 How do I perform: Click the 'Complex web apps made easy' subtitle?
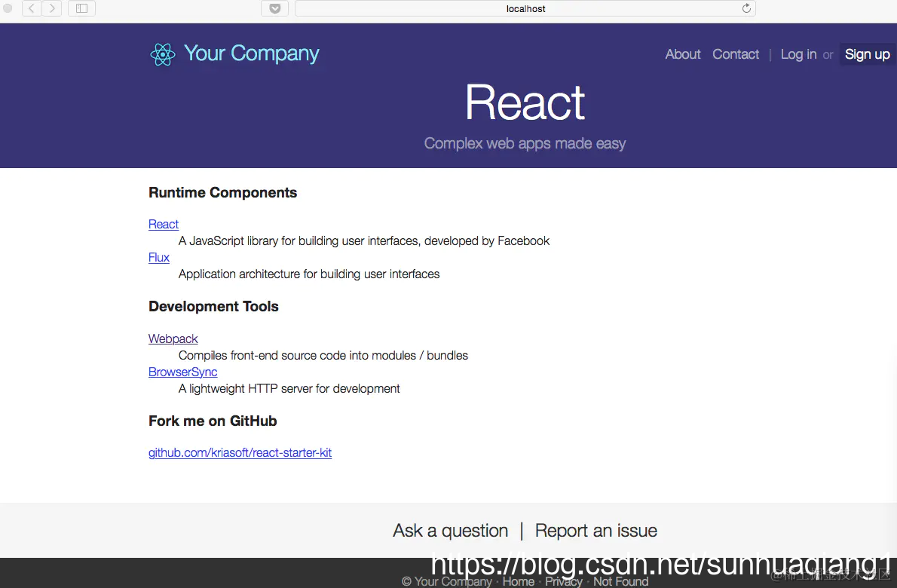coord(525,143)
